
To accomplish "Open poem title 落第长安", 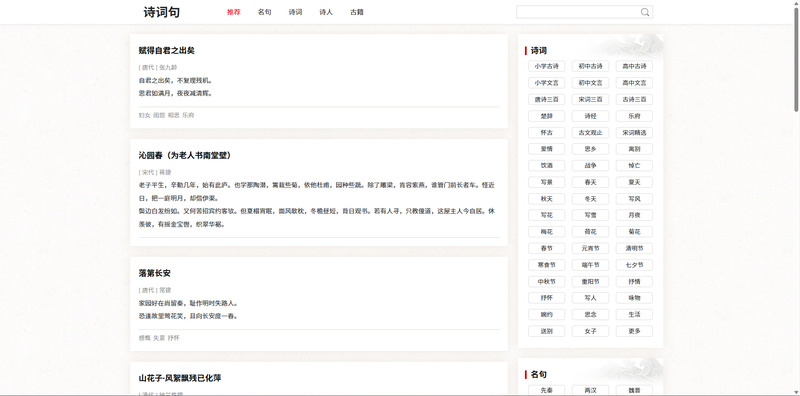I will point(155,274).
